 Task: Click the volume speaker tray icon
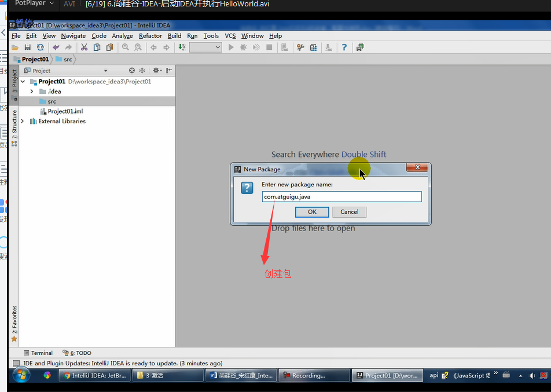point(532,375)
